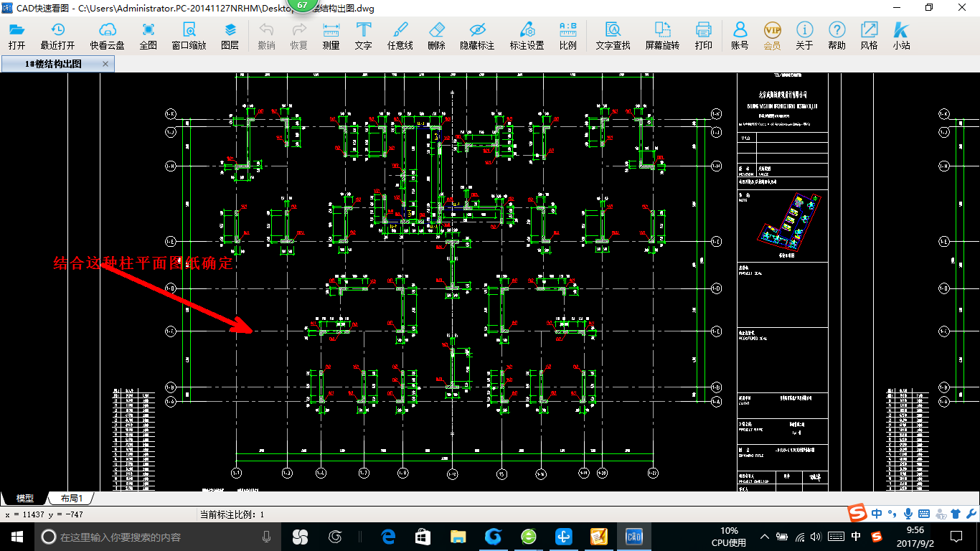Click the CAD快速看图 taskbar icon
The image size is (980, 551).
(x=634, y=536)
